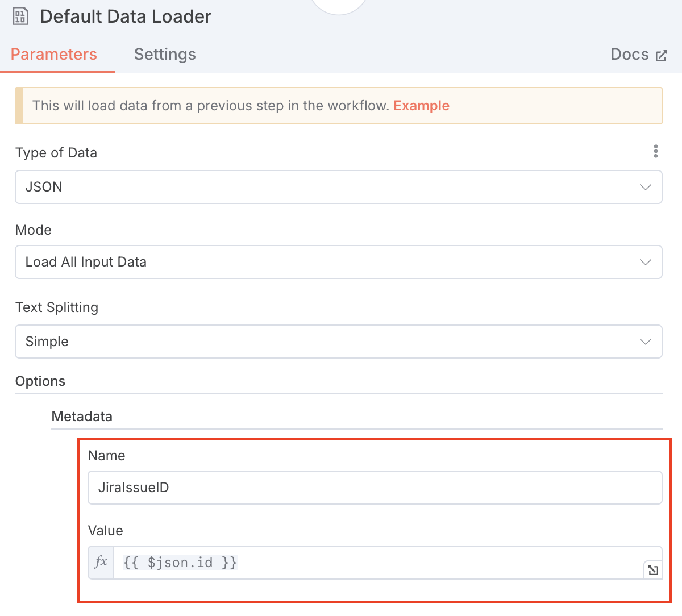Open the expression editor pop-out icon
Screen dimensions: 682x616
[652, 569]
